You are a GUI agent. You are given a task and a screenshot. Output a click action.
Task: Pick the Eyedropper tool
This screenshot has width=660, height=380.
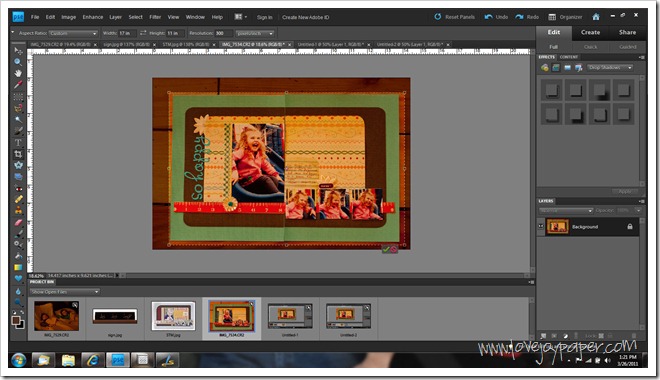click(18, 85)
